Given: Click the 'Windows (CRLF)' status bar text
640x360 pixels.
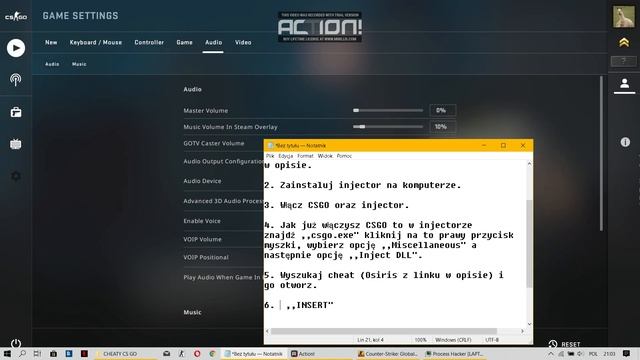Looking at the screenshot, I should coord(453,340).
